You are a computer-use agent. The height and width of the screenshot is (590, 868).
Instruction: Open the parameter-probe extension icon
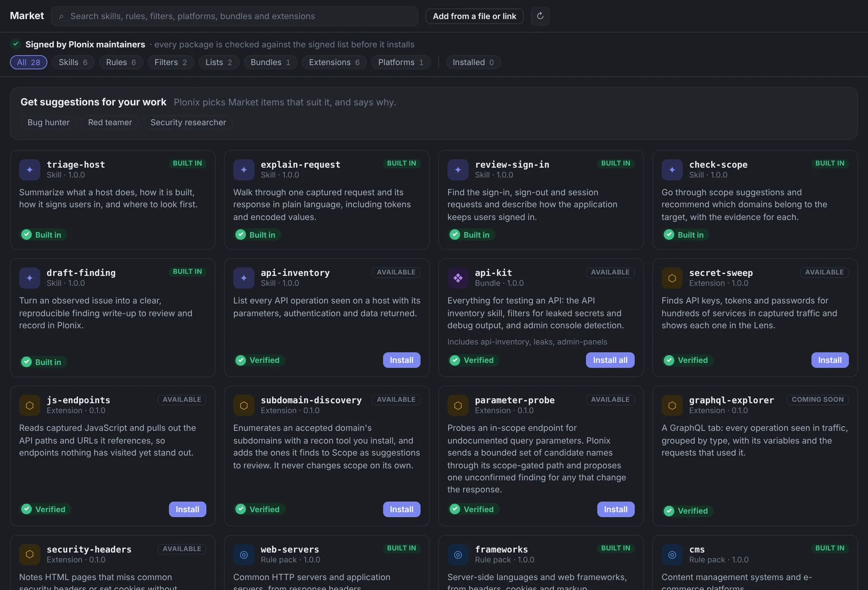458,405
